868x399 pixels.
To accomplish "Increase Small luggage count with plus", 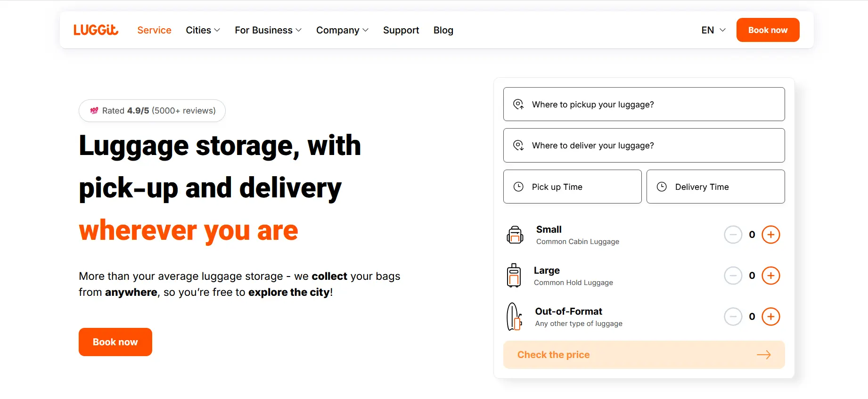I will point(771,235).
